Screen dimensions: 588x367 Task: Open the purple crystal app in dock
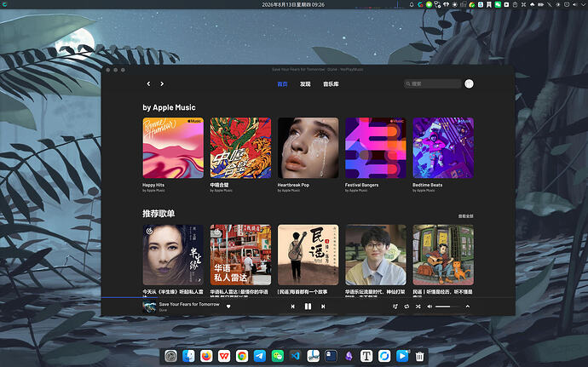(x=349, y=356)
